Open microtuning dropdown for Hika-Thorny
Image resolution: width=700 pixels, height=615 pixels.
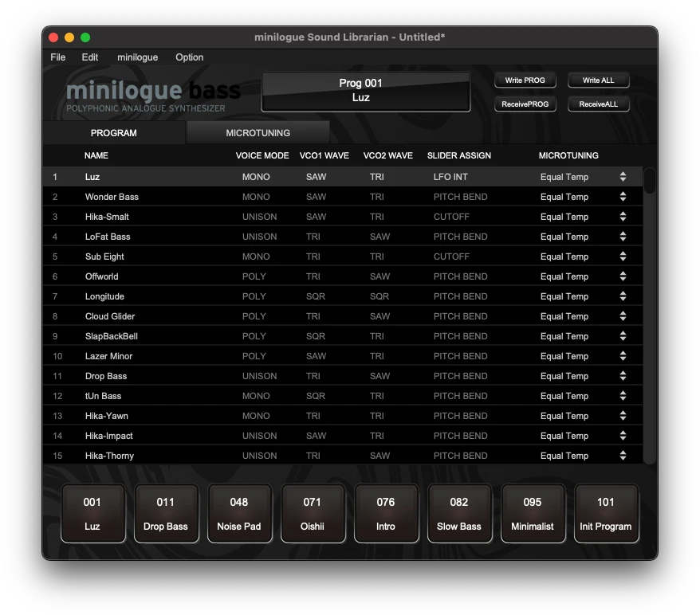point(623,456)
